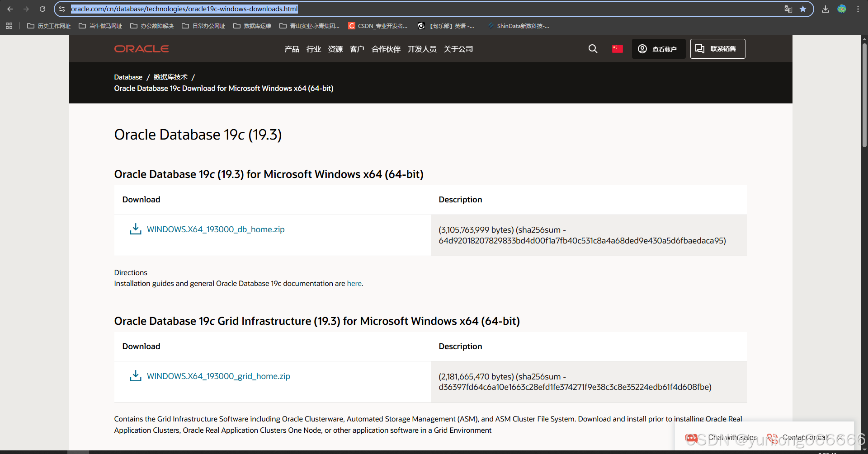
Task: Click the grid_home sha256sum description cell
Action: (x=589, y=382)
